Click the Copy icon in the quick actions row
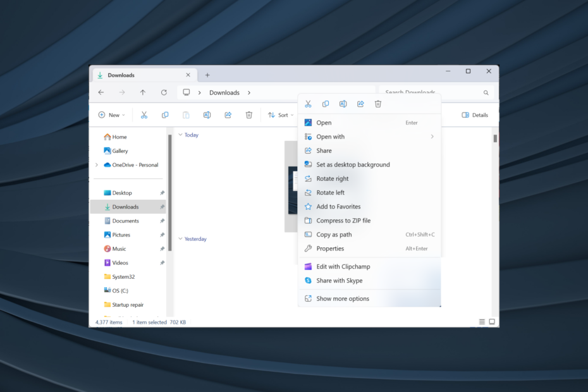 pyautogui.click(x=326, y=103)
